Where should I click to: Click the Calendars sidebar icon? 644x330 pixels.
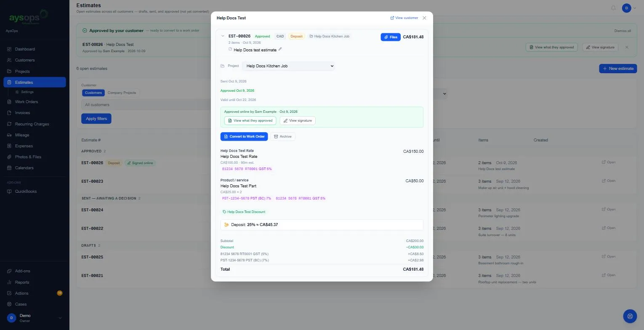(9, 168)
